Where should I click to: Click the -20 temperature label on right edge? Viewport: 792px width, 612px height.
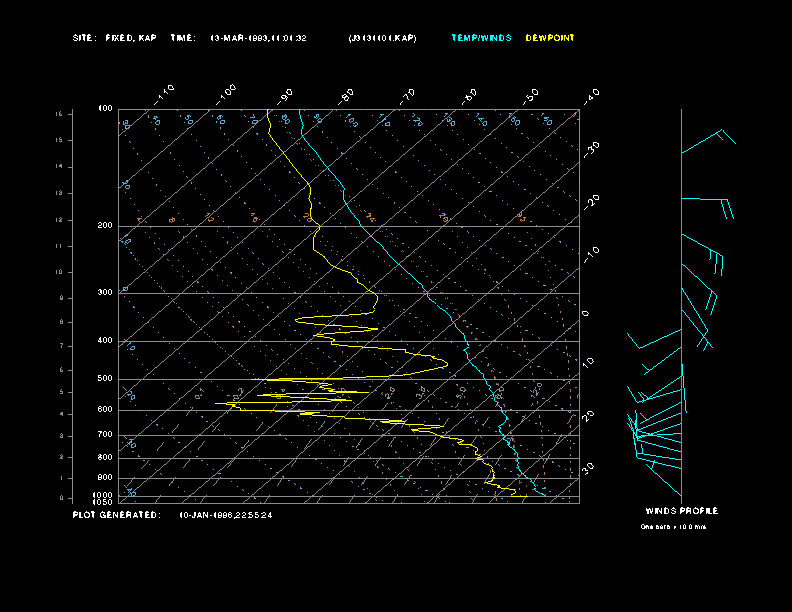(592, 201)
